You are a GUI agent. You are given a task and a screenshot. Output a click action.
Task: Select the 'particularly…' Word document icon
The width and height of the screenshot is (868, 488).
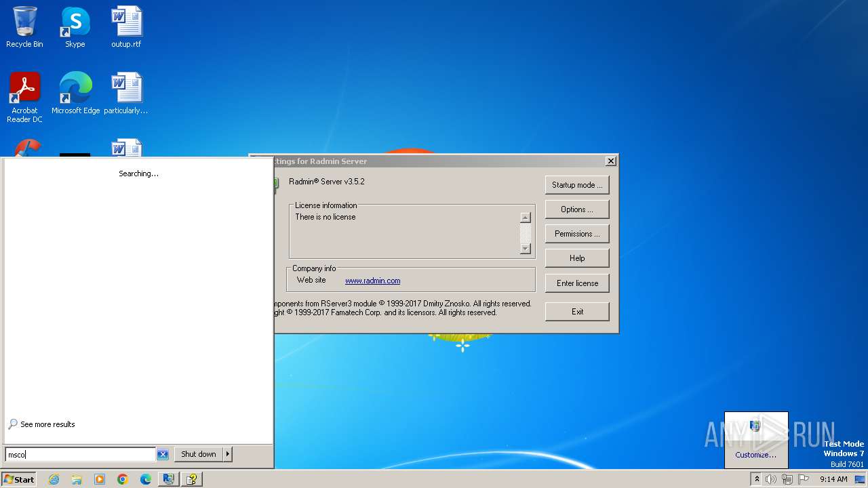[x=126, y=94]
